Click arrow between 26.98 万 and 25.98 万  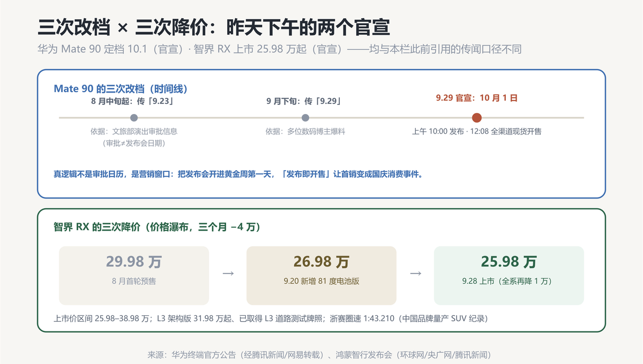[415, 274]
